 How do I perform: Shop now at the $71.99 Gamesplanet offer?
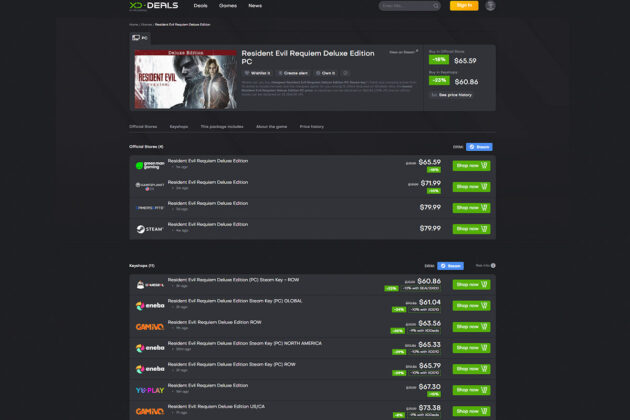coord(471,186)
